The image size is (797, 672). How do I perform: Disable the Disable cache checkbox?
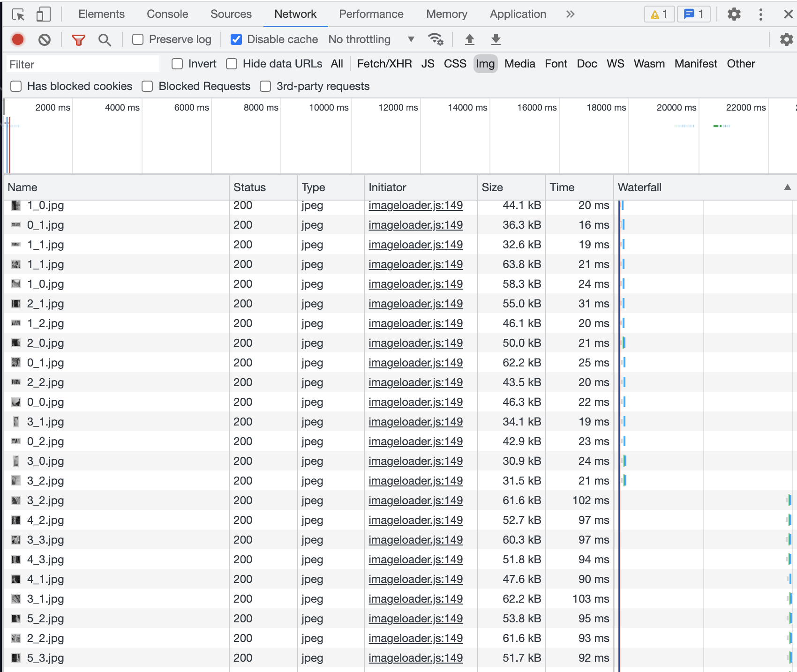(236, 39)
